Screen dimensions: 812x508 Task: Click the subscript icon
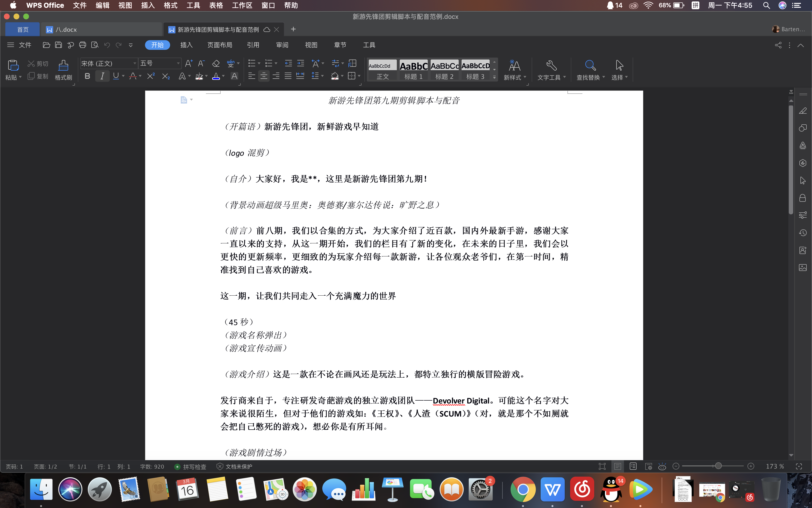[166, 76]
